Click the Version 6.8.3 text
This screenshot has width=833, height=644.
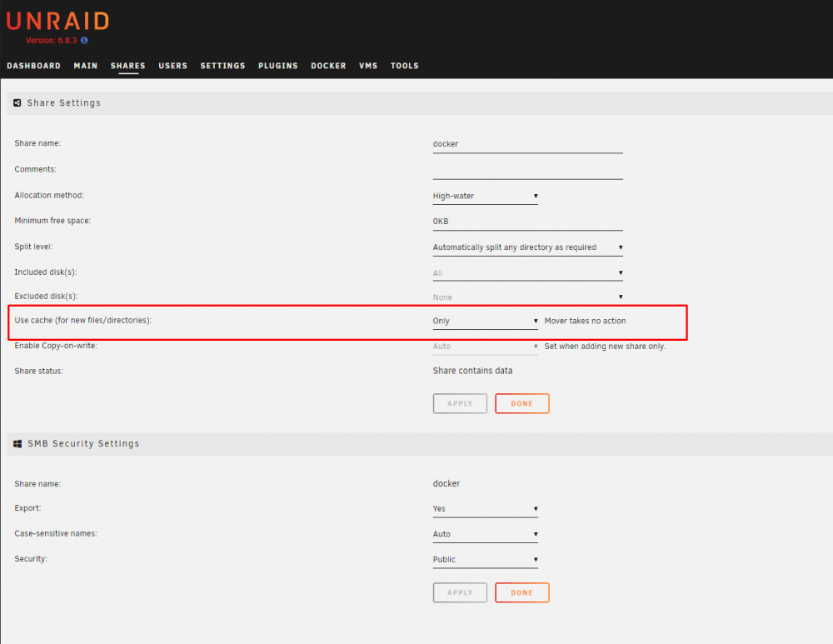click(51, 40)
